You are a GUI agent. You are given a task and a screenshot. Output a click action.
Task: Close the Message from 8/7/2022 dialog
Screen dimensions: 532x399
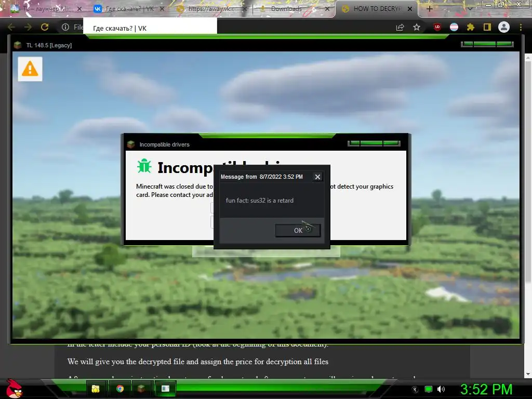(x=317, y=177)
